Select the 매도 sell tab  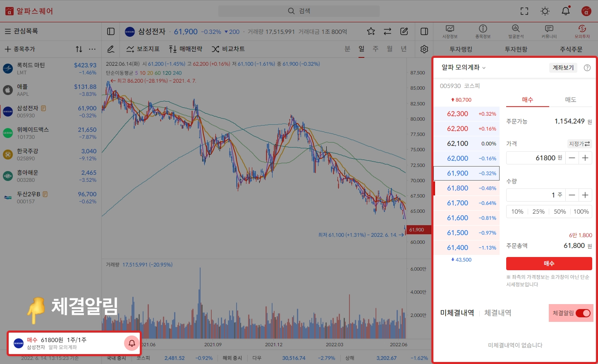pyautogui.click(x=571, y=100)
